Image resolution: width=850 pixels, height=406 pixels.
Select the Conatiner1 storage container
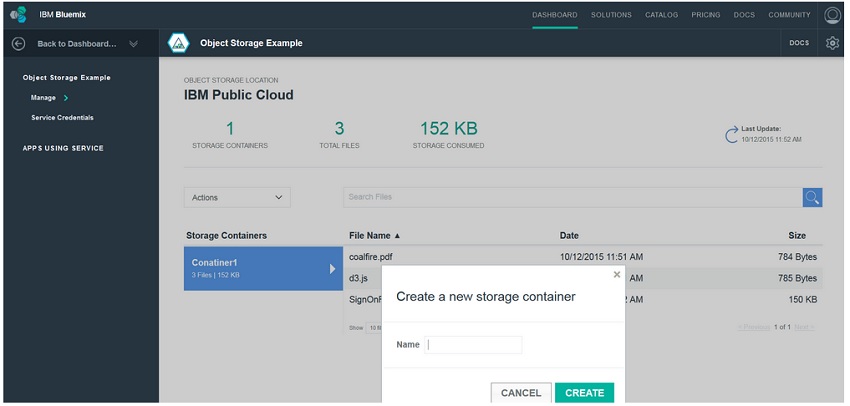(x=263, y=268)
